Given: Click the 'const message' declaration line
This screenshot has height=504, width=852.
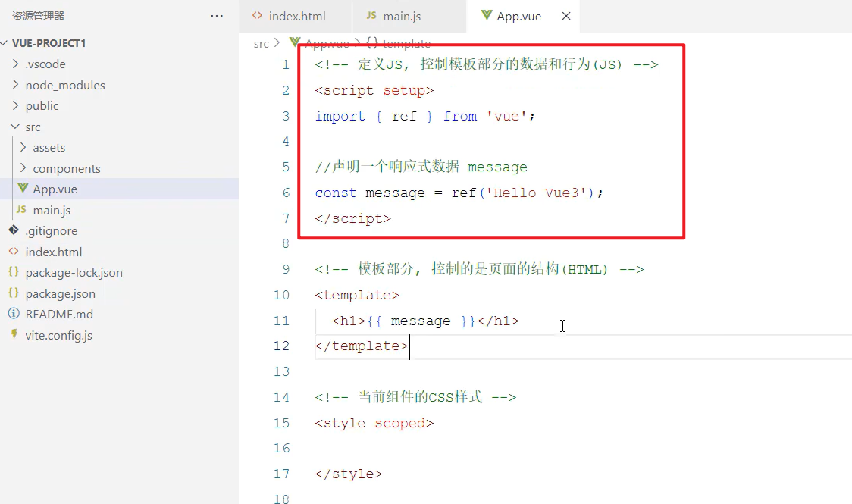Looking at the screenshot, I should tap(459, 193).
